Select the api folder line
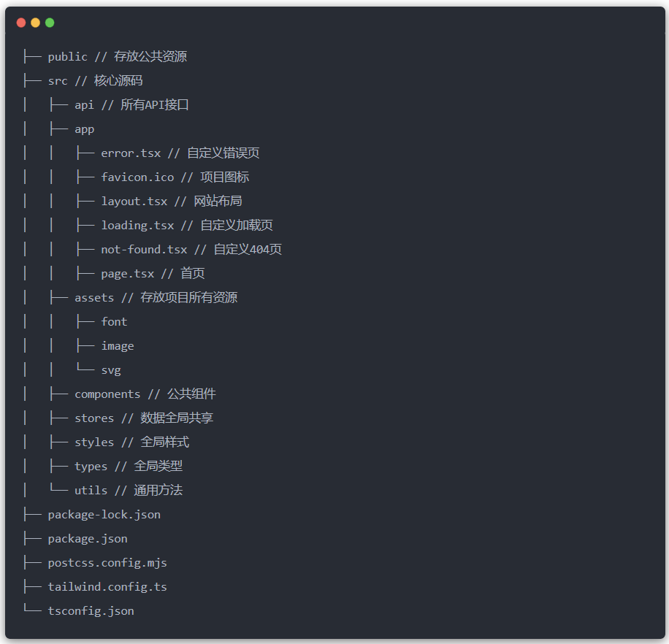The image size is (669, 644). coord(84,105)
